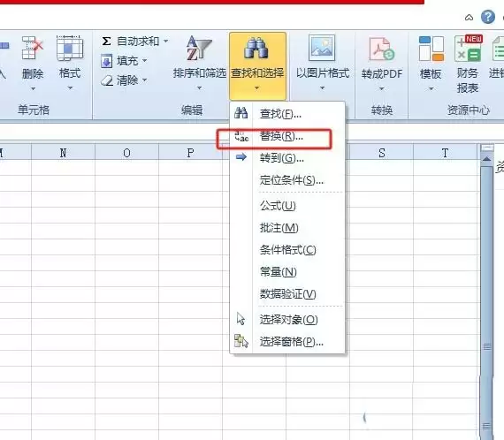Select Go To (转到) menu entry
Viewport: 504px width, 440px height.
(282, 158)
